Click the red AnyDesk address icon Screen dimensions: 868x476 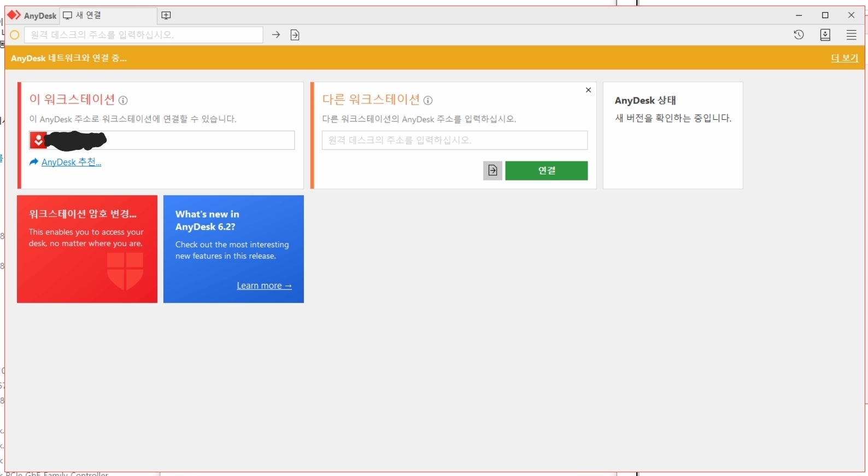[38, 140]
